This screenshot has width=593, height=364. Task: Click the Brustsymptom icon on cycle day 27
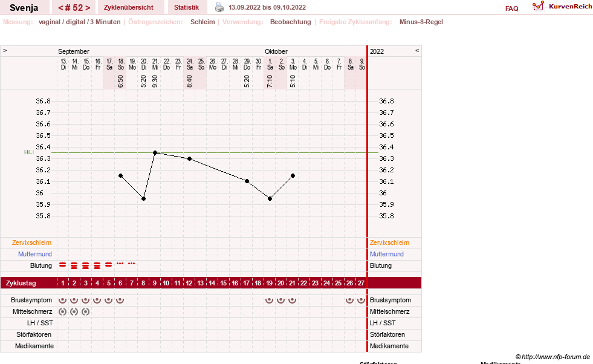361,301
